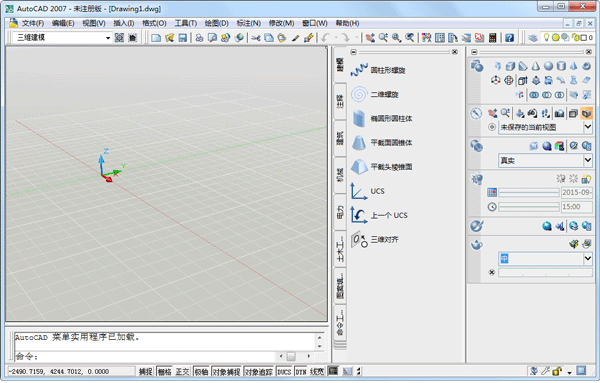Open the 真实 visual style dropdown
The width and height of the screenshot is (600, 383).
[588, 160]
